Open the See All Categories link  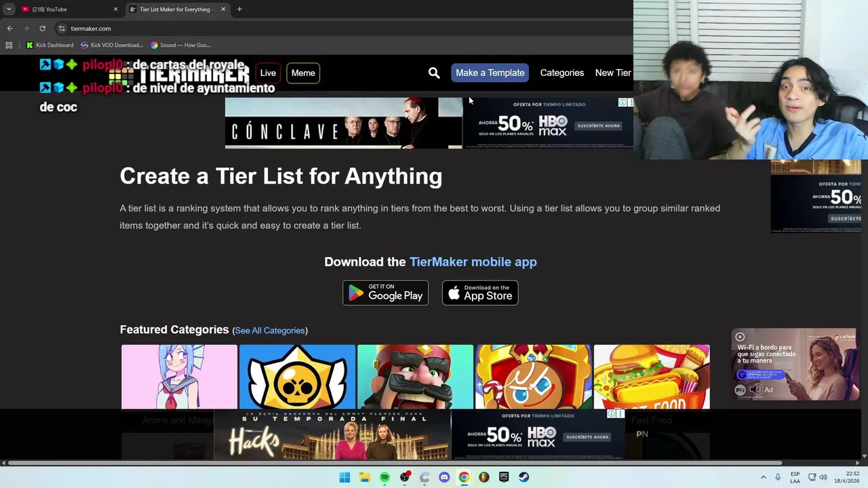[269, 330]
